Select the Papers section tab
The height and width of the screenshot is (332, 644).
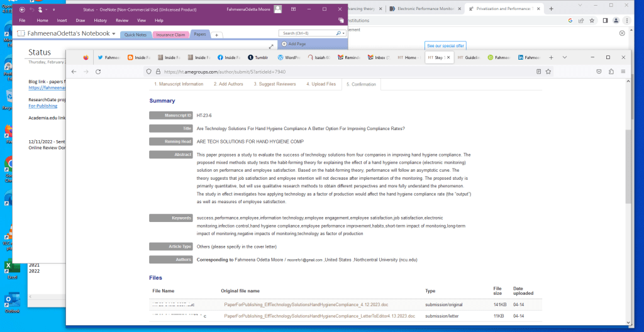tap(200, 34)
